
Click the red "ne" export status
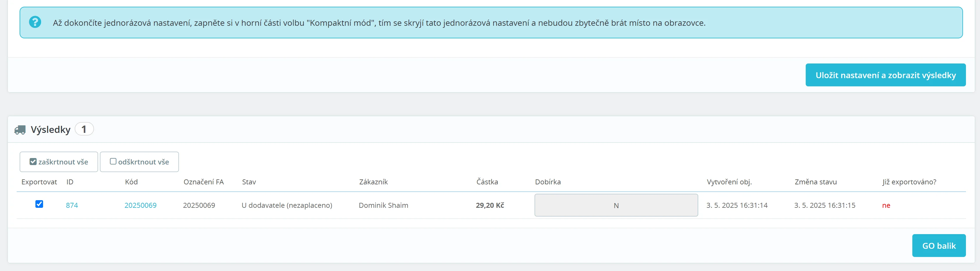click(x=886, y=205)
